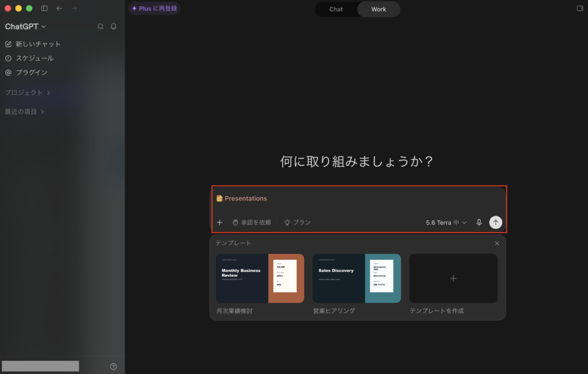Screen dimensions: 588x374
Task: Click the plus attach icon in prompt box
Action: point(220,223)
